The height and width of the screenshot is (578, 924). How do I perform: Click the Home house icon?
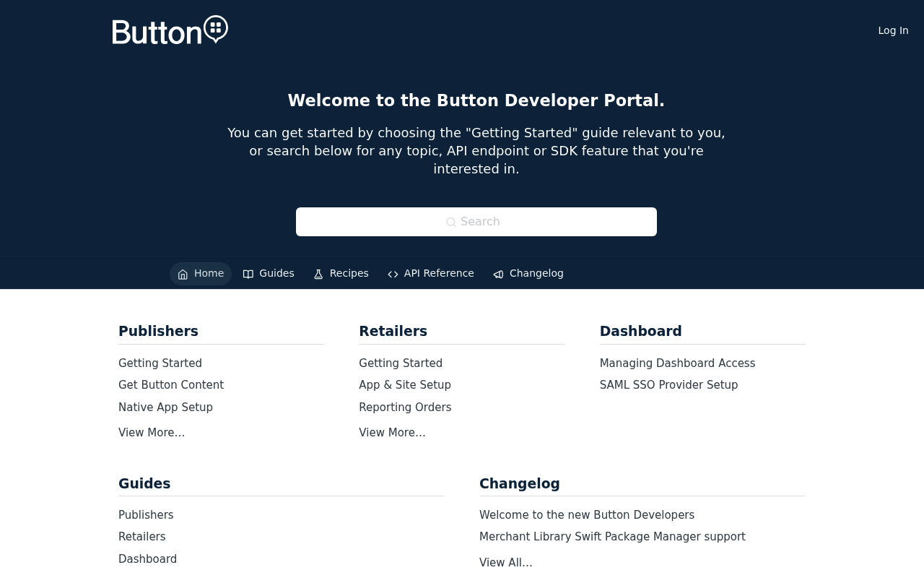coord(183,274)
